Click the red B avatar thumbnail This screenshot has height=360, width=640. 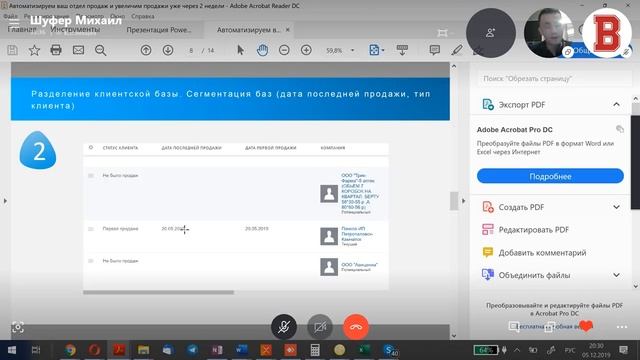607,33
